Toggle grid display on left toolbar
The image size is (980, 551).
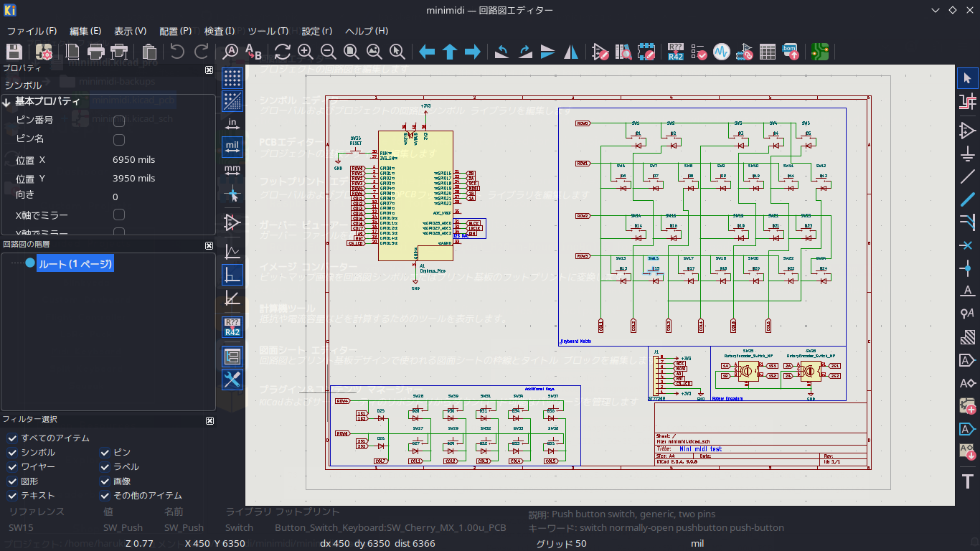pos(232,77)
